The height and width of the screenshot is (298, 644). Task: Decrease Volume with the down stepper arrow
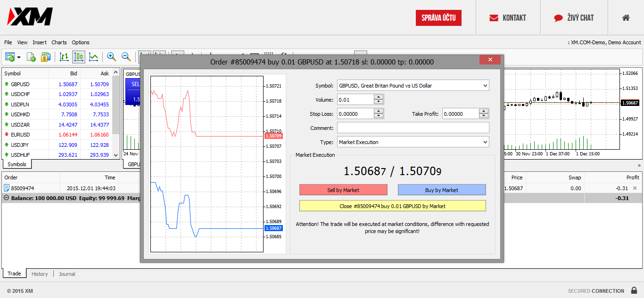pos(379,102)
